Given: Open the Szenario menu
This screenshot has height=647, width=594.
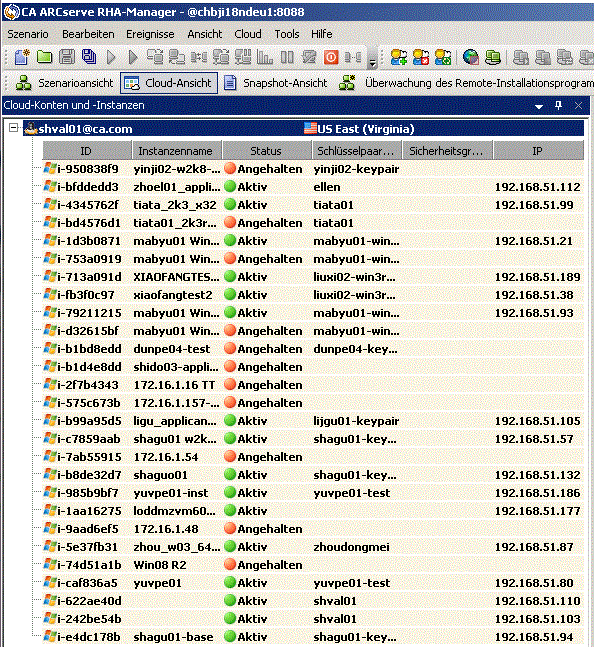Looking at the screenshot, I should tap(28, 34).
